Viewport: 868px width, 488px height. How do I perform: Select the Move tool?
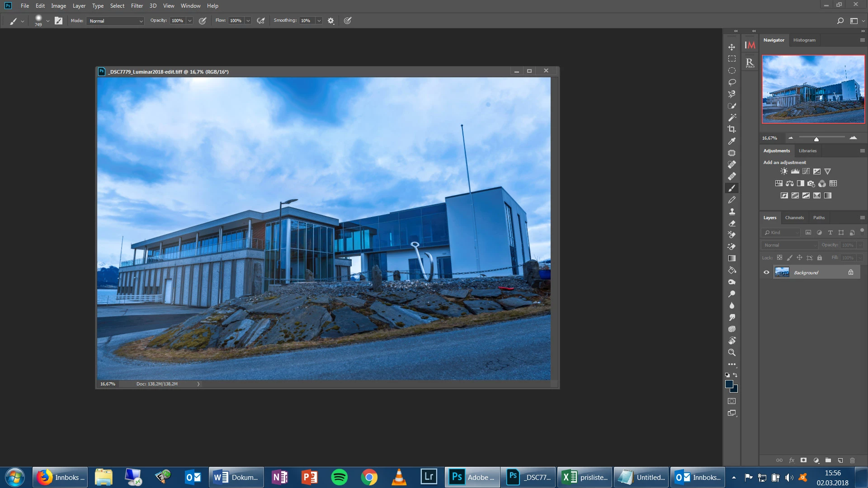tap(731, 47)
